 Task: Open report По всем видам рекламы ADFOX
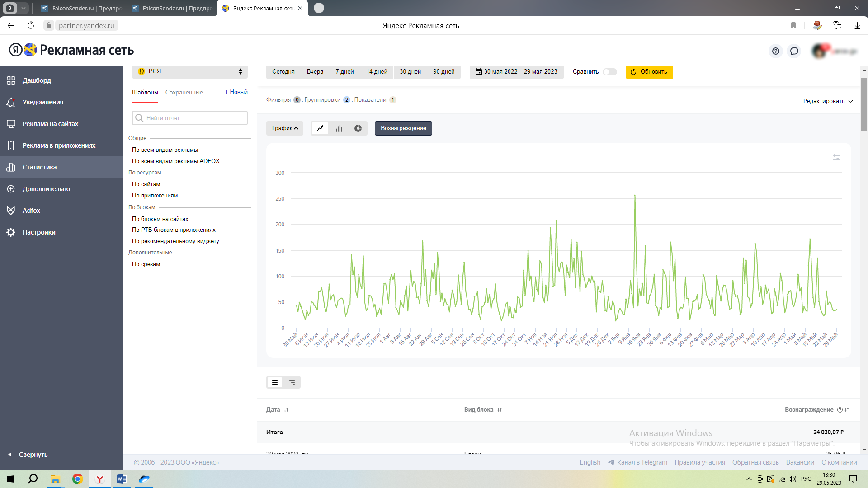point(176,161)
